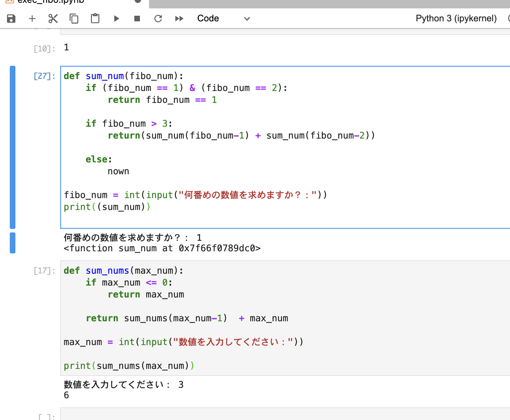Click the print(sum_nums(max_num)) line

pos(129,366)
